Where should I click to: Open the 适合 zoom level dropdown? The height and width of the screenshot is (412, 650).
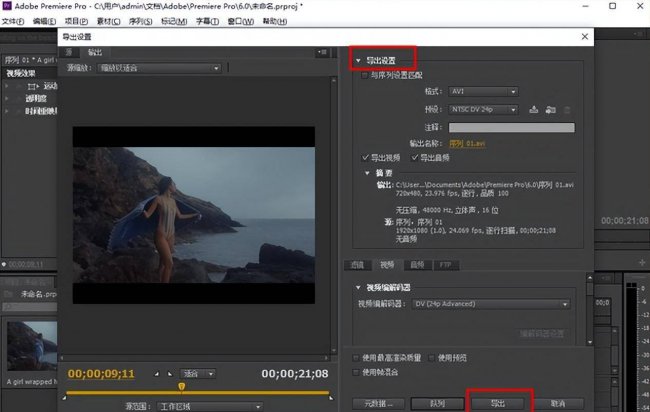[198, 374]
